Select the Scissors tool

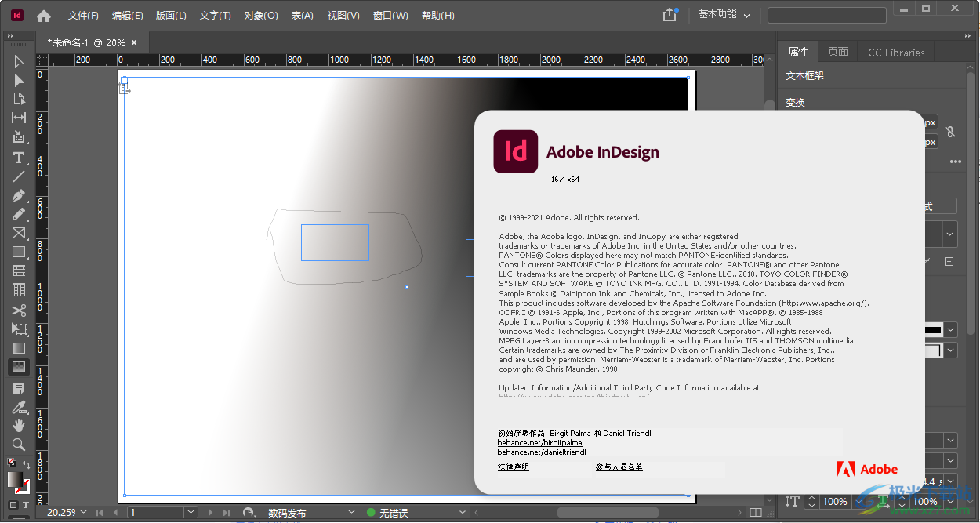click(19, 311)
